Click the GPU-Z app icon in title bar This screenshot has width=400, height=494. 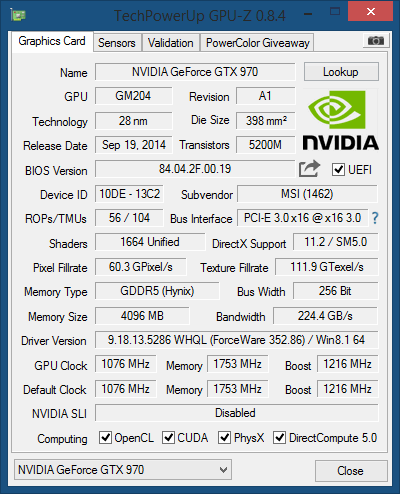(18, 15)
